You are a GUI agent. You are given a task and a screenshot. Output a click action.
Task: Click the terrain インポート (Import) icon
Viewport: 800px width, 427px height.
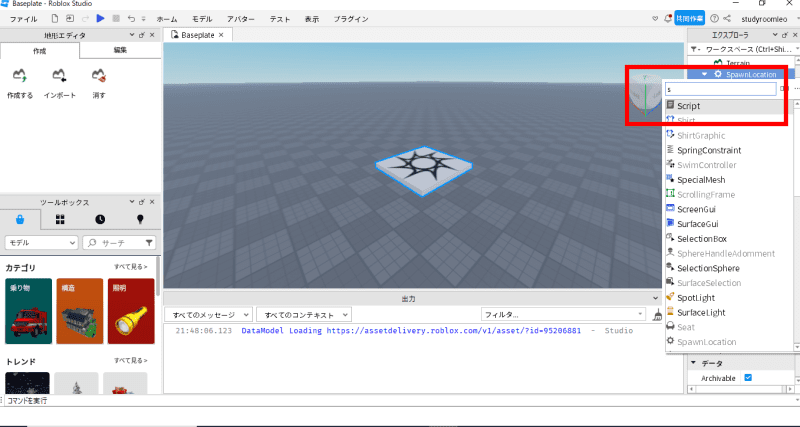coord(59,77)
